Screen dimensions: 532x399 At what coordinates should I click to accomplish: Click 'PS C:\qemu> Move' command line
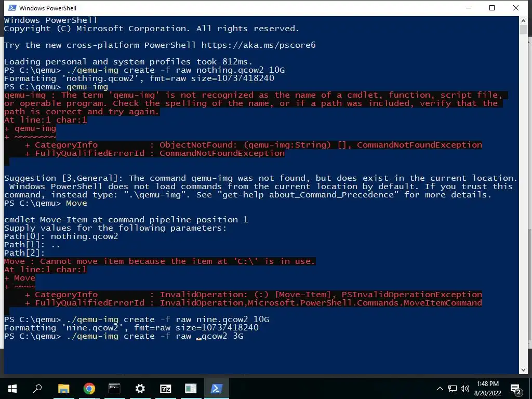click(46, 203)
